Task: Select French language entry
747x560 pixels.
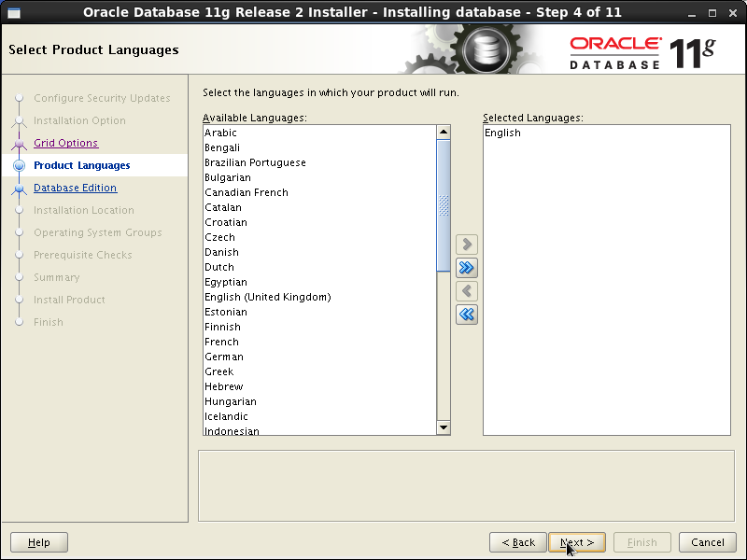Action: pos(319,342)
